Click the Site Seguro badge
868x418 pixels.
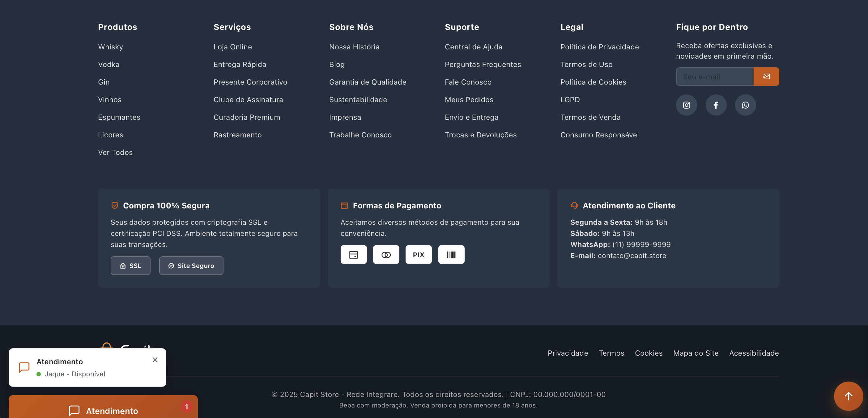191,265
